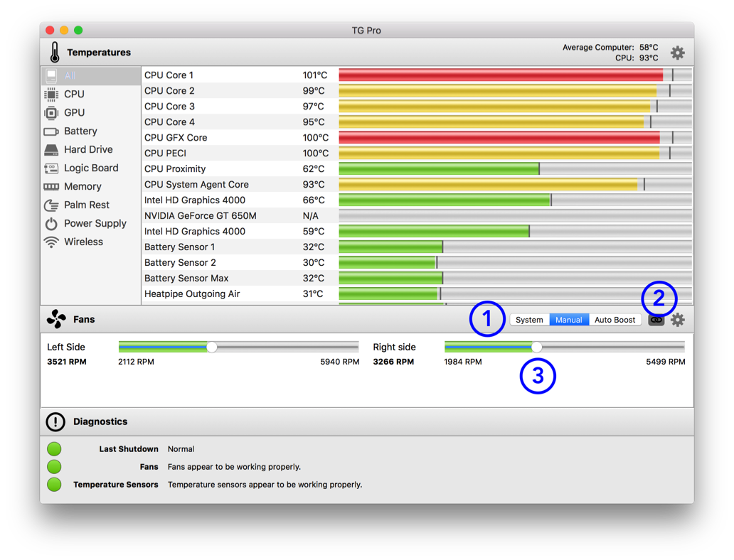Select CPU Core 1 row label
This screenshot has width=734, height=560.
pos(169,75)
